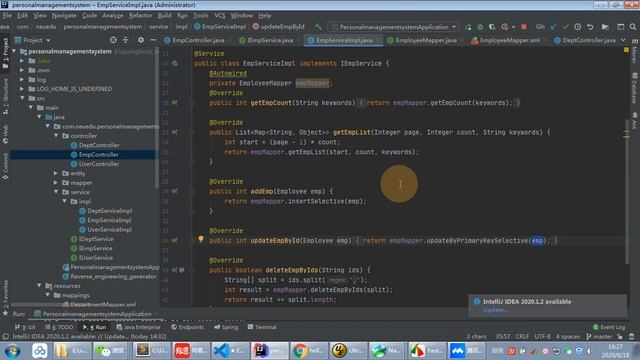Update project via blue Git checkmark

(x=553, y=27)
